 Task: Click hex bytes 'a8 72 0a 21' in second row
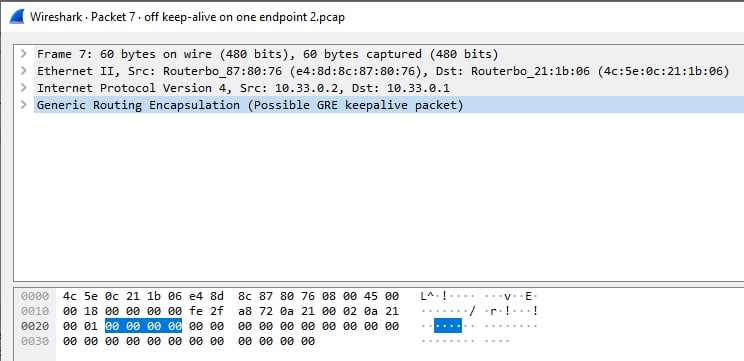pos(276,311)
